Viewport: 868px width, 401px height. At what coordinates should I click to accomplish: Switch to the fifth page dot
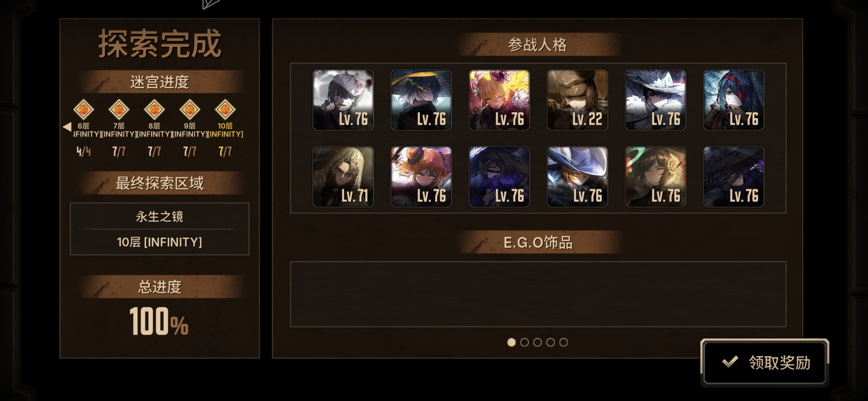563,342
